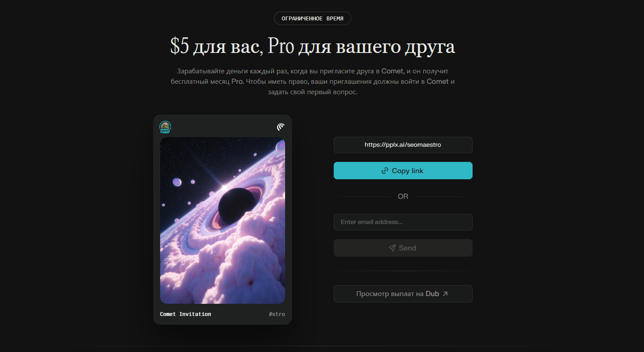Click the external arrow icon next to Dub
644x352 pixels.
coord(445,294)
